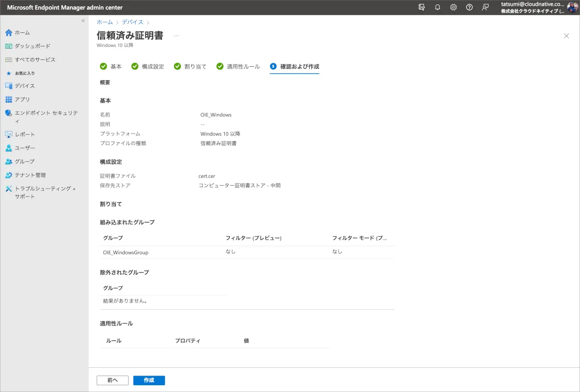
Task: Click プロパティ column header
Action: (188, 341)
